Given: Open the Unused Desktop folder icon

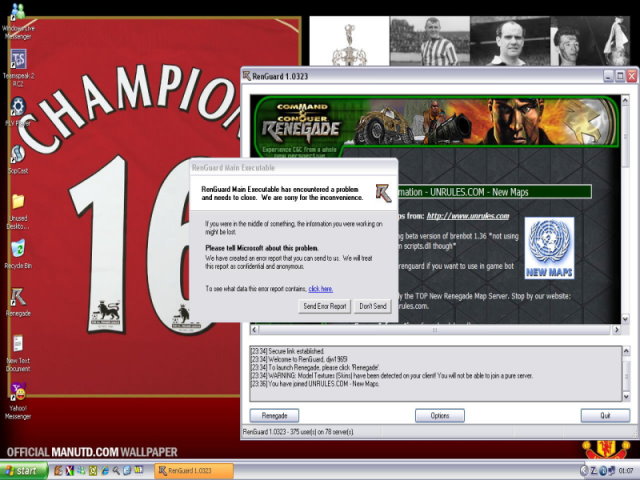Looking at the screenshot, I should pyautogui.click(x=17, y=202).
